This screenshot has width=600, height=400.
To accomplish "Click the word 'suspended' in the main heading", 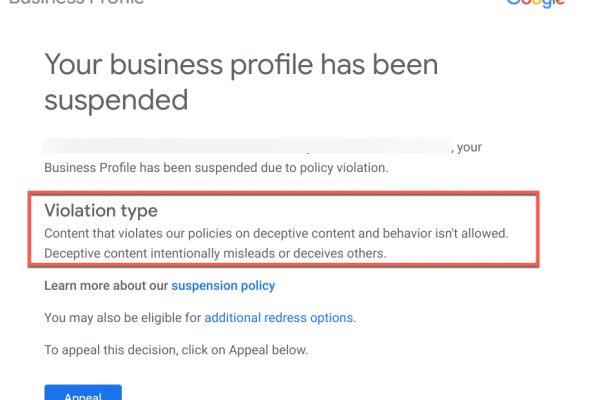I will [116, 100].
